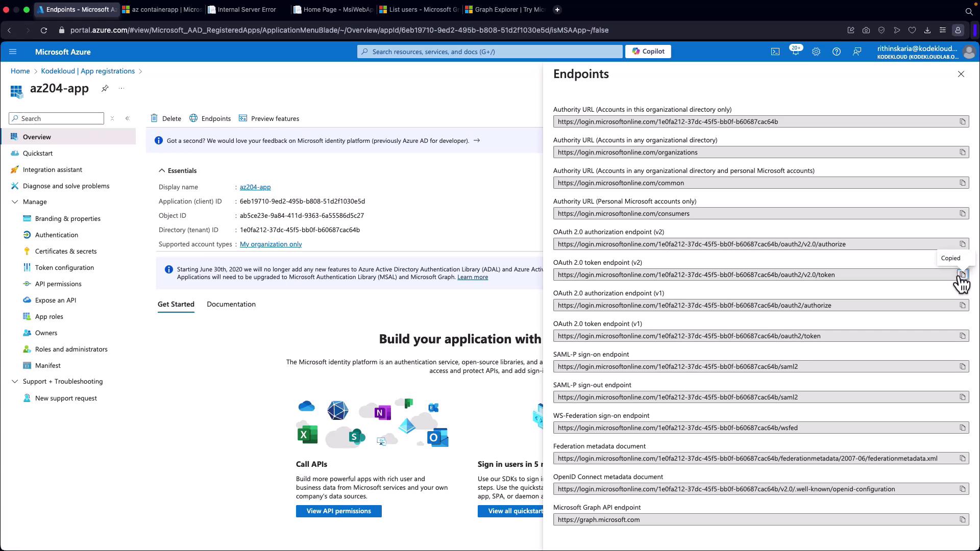
Task: Open portal settings gear
Action: [x=816, y=52]
